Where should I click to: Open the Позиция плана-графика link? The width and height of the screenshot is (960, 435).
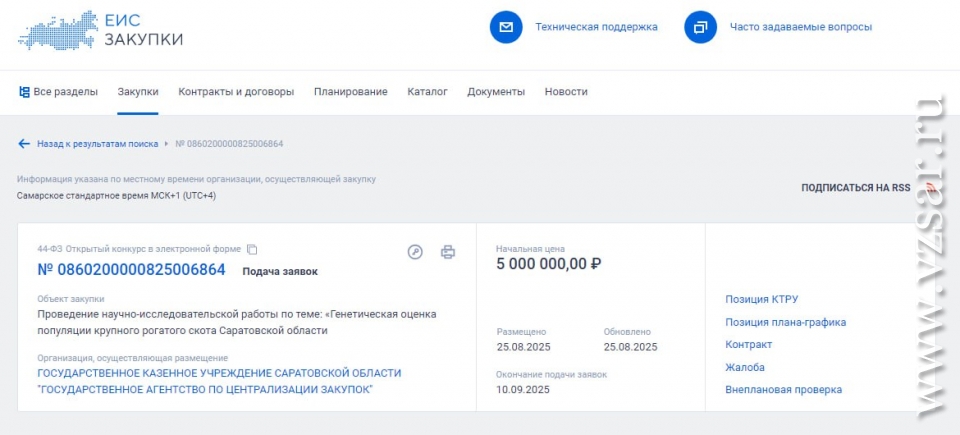tap(786, 322)
